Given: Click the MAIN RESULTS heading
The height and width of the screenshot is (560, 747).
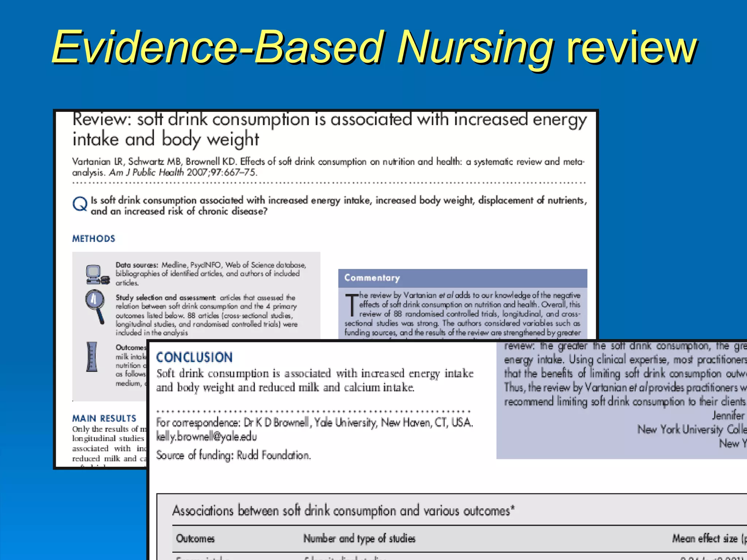Looking at the screenshot, I should 104,418.
